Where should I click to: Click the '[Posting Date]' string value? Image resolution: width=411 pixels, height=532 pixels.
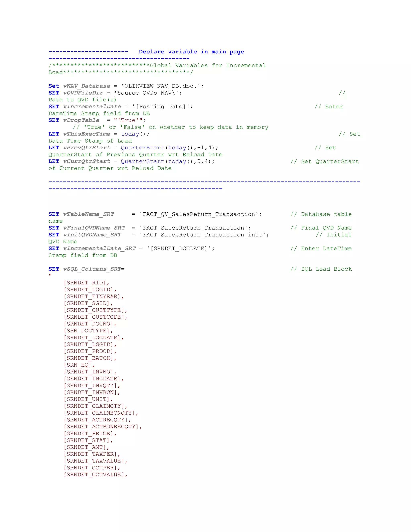click(161, 106)
